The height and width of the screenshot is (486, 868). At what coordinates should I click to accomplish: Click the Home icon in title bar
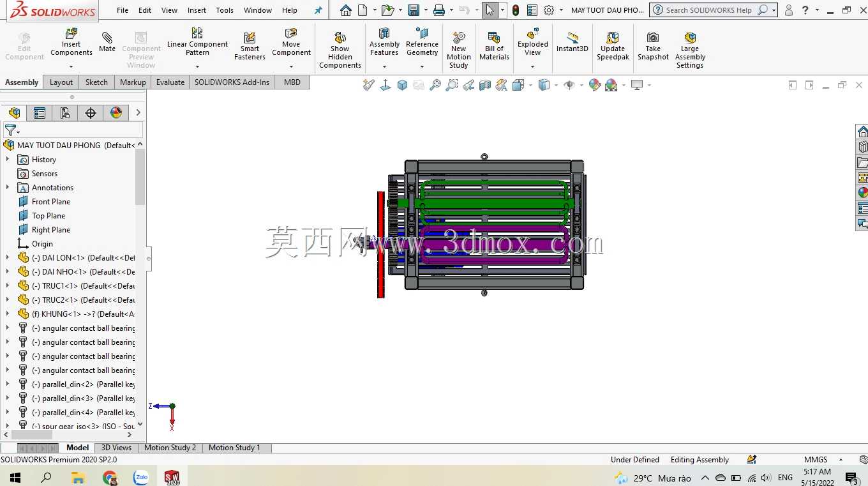point(345,10)
